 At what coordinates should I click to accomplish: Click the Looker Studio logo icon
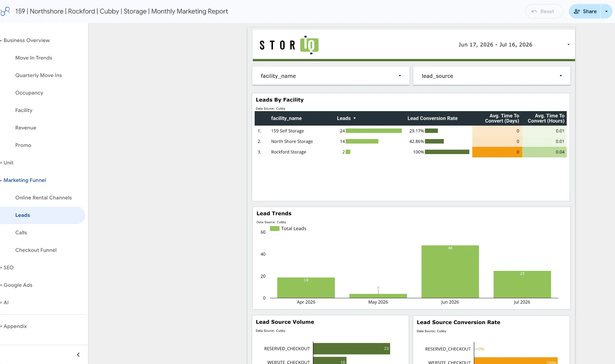pyautogui.click(x=5, y=11)
